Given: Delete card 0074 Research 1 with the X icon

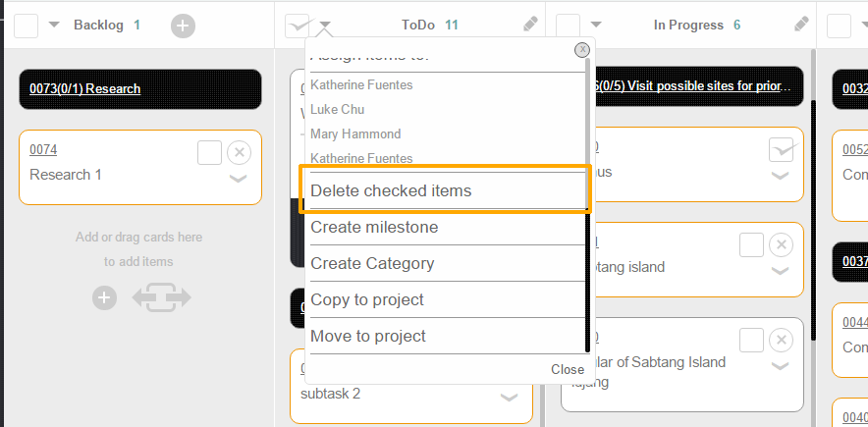Looking at the screenshot, I should [240, 153].
